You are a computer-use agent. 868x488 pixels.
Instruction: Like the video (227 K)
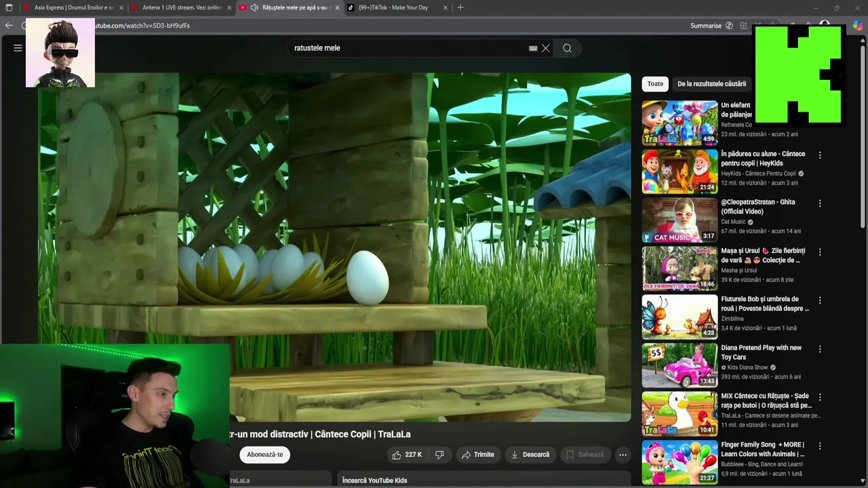coord(407,455)
